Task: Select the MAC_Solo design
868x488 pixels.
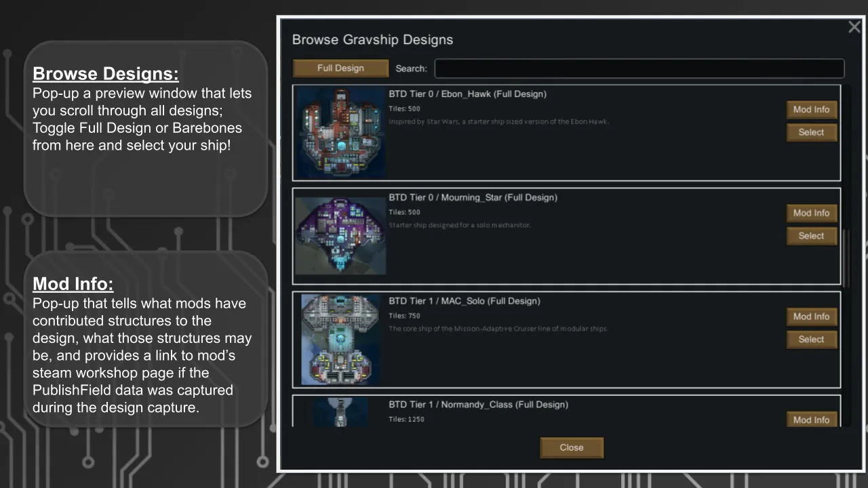Action: [x=811, y=340]
